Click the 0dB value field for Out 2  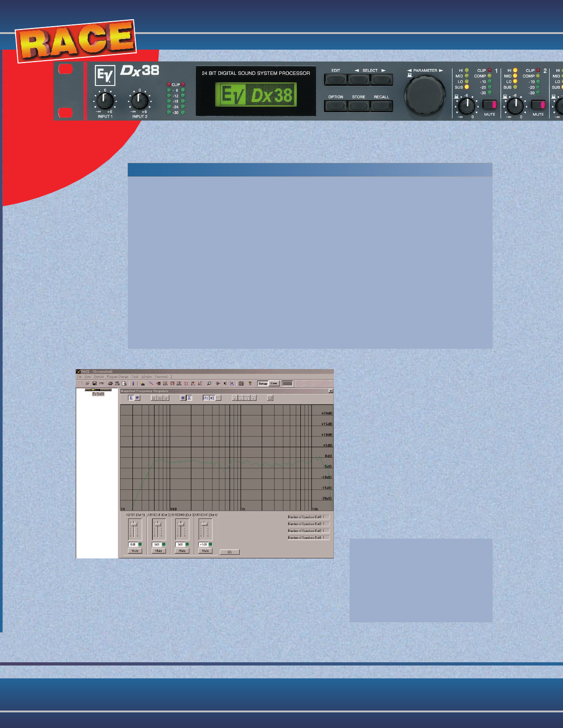[x=156, y=544]
